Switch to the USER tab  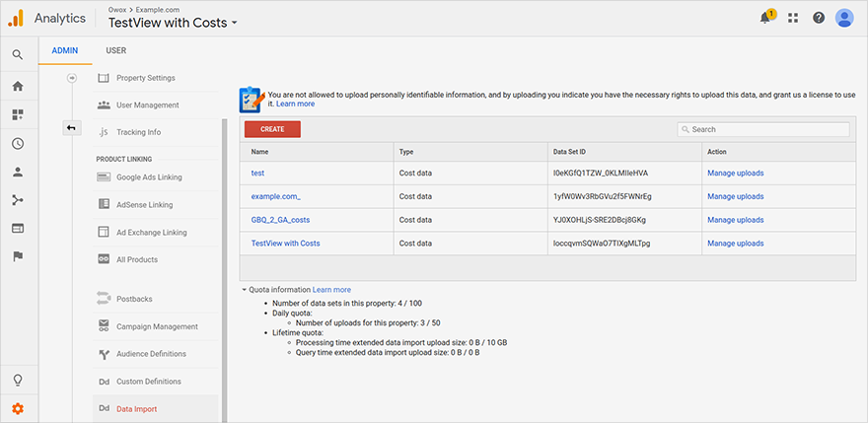coord(116,50)
